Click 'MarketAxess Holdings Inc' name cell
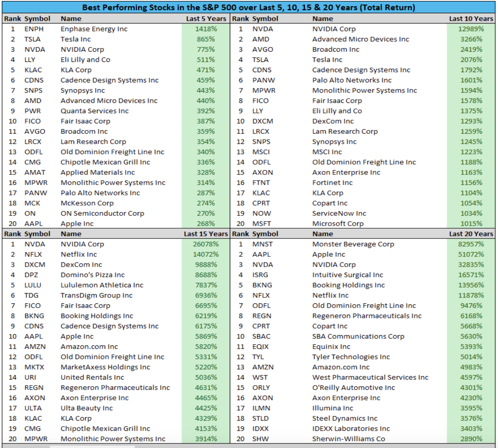The width and height of the screenshot is (498, 448). click(x=105, y=367)
